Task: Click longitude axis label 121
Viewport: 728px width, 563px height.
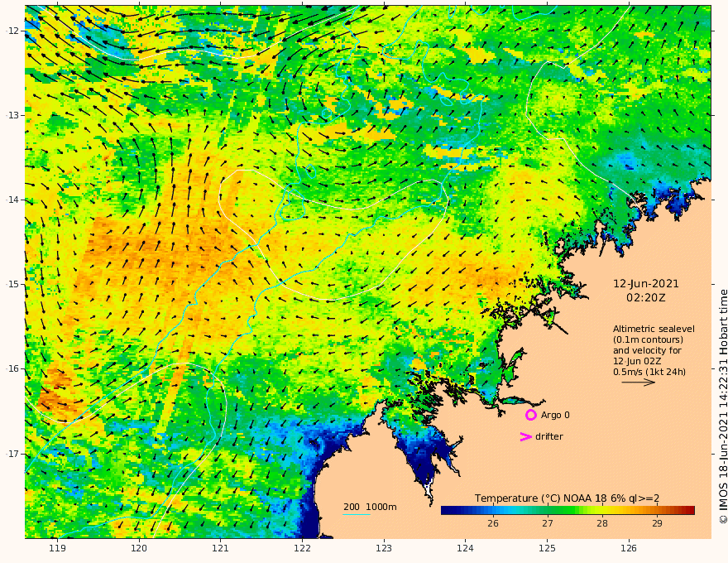Action: [221, 549]
